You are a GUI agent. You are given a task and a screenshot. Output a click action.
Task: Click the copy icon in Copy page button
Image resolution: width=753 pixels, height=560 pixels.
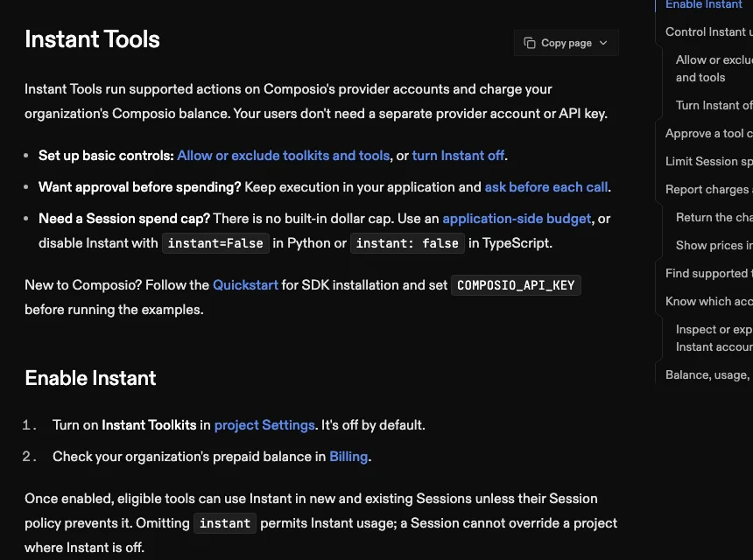pyautogui.click(x=529, y=43)
